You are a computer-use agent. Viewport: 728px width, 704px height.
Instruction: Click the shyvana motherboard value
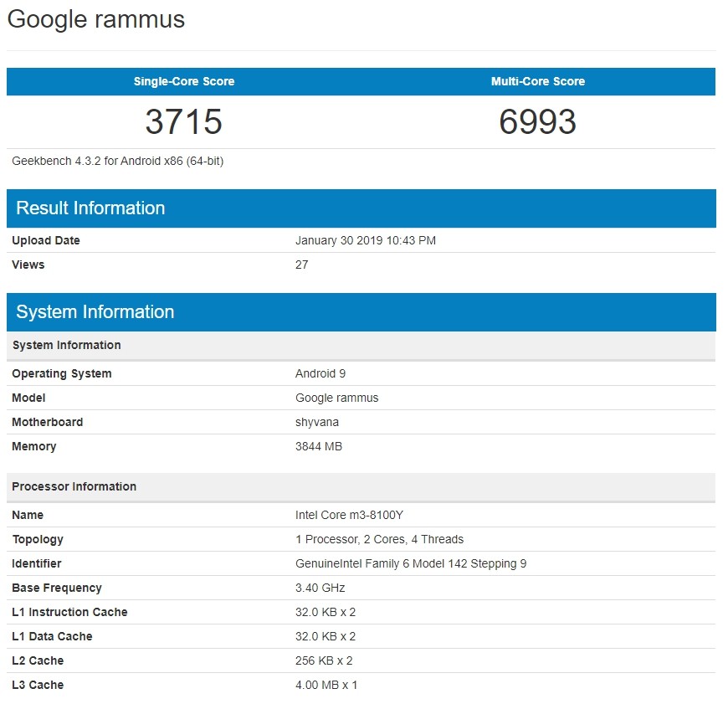(x=317, y=422)
